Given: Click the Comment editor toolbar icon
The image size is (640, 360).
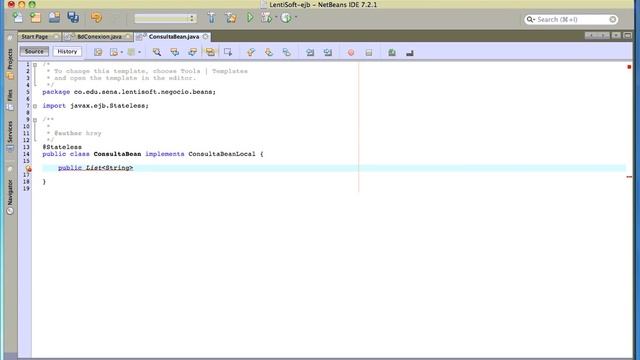Looking at the screenshot, I should pos(392,52).
